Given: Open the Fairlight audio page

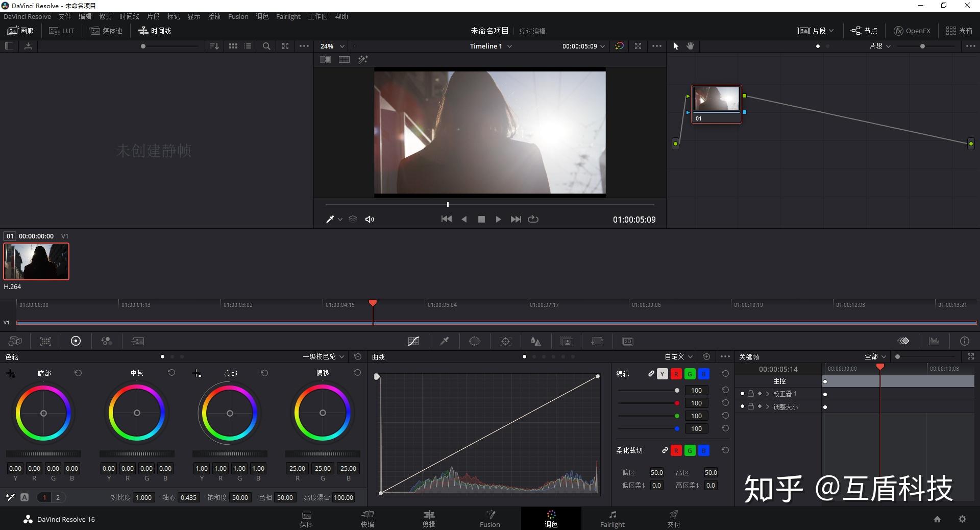Looking at the screenshot, I should coord(612,518).
